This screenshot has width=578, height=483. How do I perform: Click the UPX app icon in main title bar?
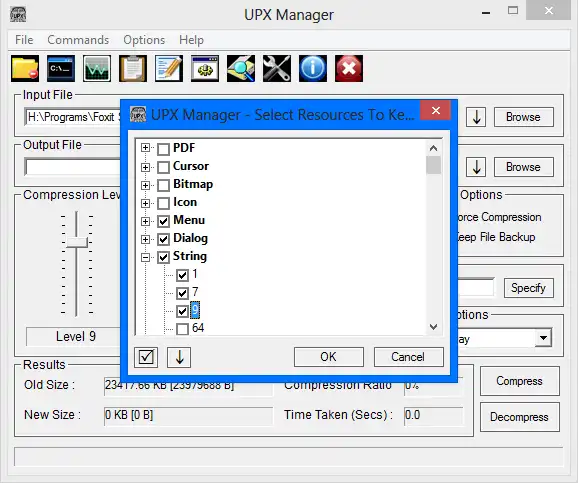pos(18,15)
